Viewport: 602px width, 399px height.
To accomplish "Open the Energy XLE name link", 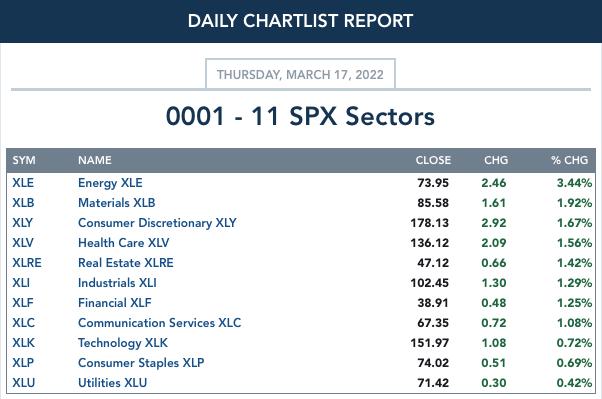I will tap(110, 183).
